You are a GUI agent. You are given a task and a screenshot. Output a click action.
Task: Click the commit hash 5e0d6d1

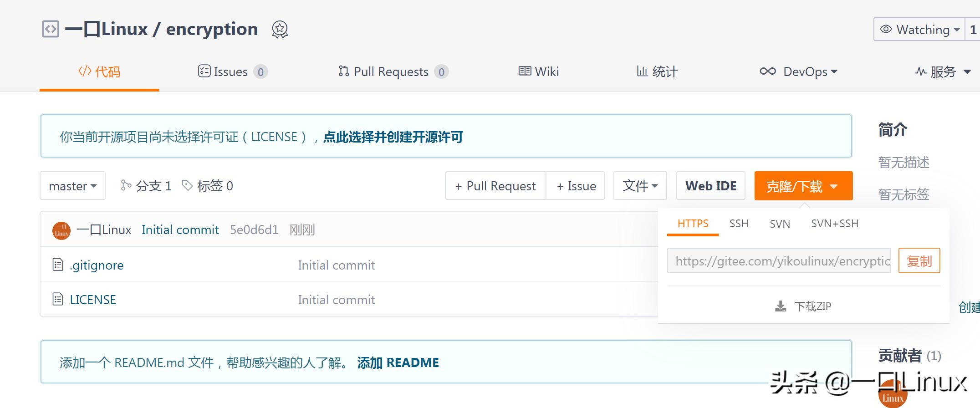pos(254,230)
